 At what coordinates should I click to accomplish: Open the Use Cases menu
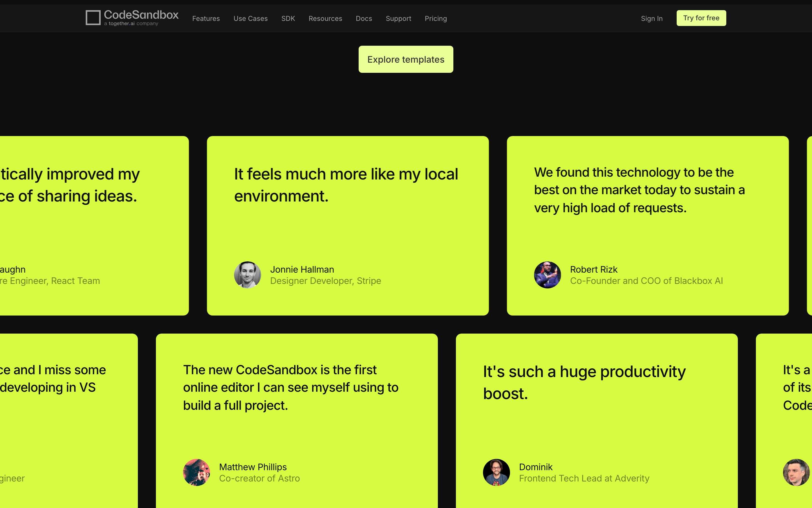[251, 18]
